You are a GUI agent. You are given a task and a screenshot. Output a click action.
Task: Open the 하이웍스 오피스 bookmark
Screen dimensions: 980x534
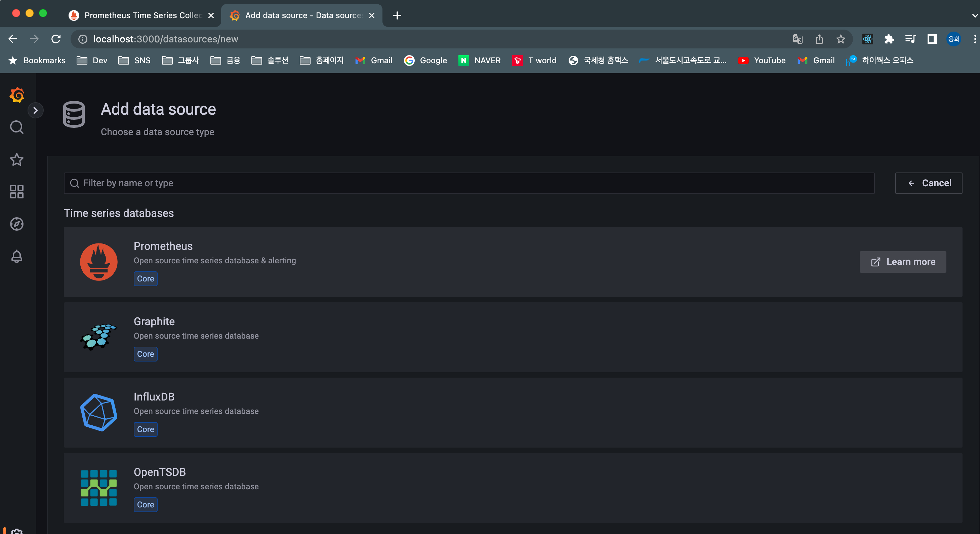click(x=880, y=61)
